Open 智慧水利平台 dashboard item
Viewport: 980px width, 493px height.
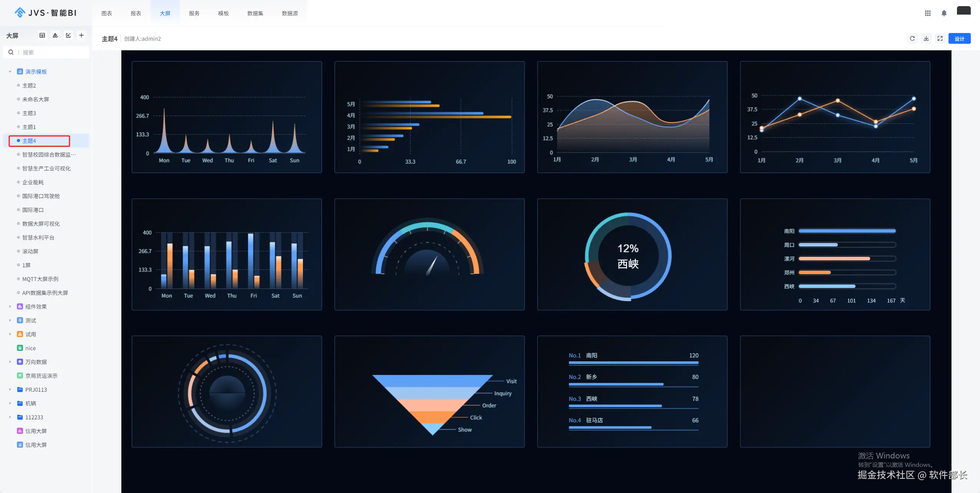click(38, 238)
